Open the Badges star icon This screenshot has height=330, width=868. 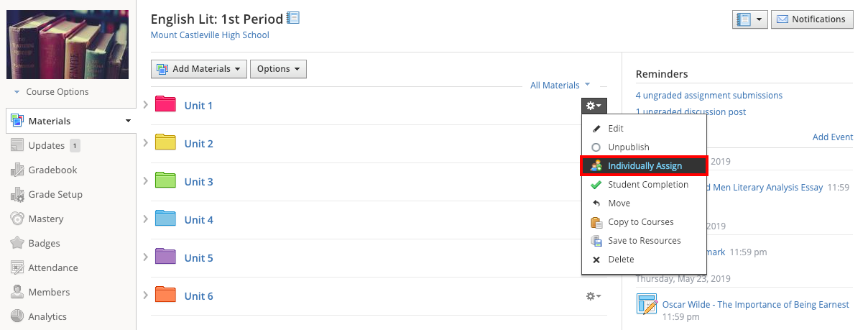17,244
